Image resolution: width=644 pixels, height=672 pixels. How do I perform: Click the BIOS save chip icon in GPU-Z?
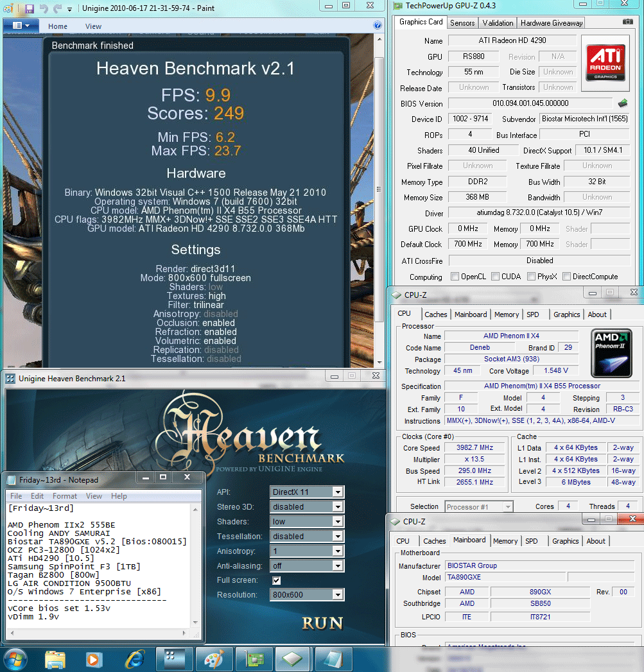click(623, 103)
